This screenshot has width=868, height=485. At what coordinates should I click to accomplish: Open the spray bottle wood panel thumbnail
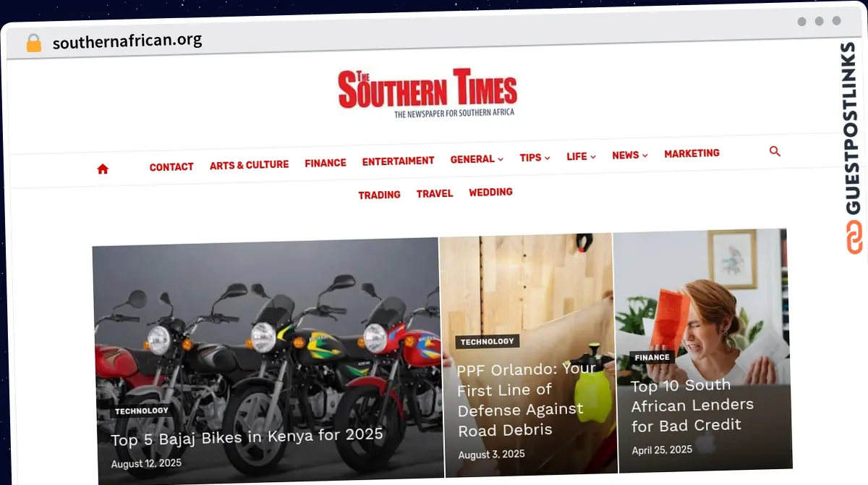528,355
